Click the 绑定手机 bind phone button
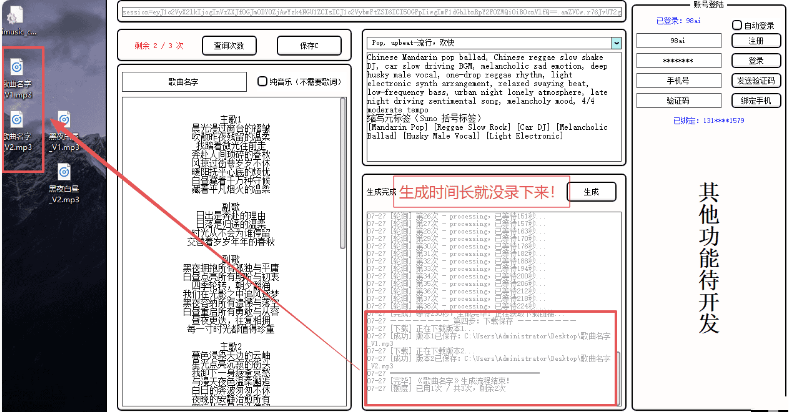The image size is (790, 412). click(x=756, y=101)
